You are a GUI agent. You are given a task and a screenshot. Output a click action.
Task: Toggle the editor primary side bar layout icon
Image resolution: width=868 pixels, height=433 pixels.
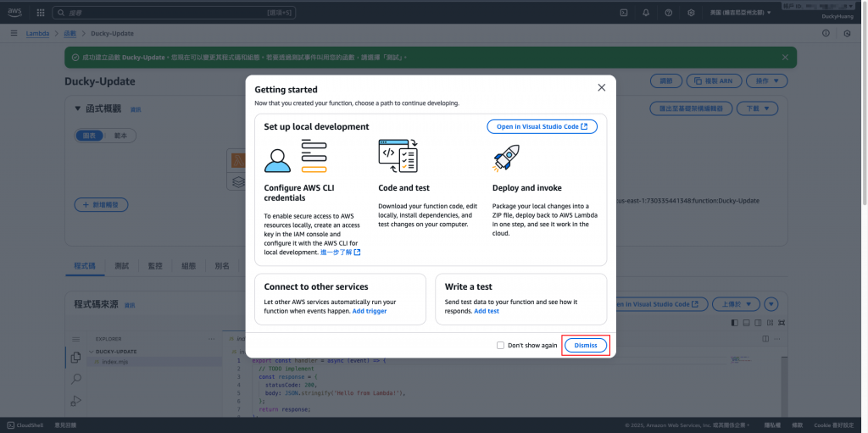(x=735, y=322)
